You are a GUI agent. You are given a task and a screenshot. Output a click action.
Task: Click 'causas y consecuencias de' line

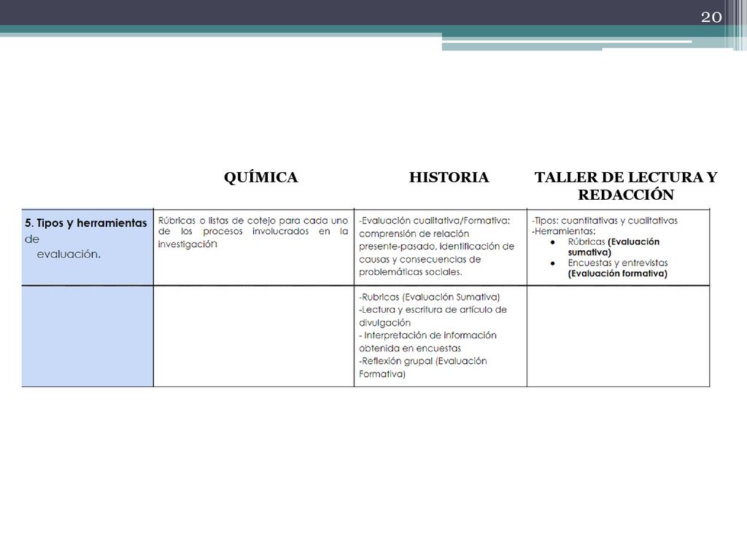[x=419, y=259]
